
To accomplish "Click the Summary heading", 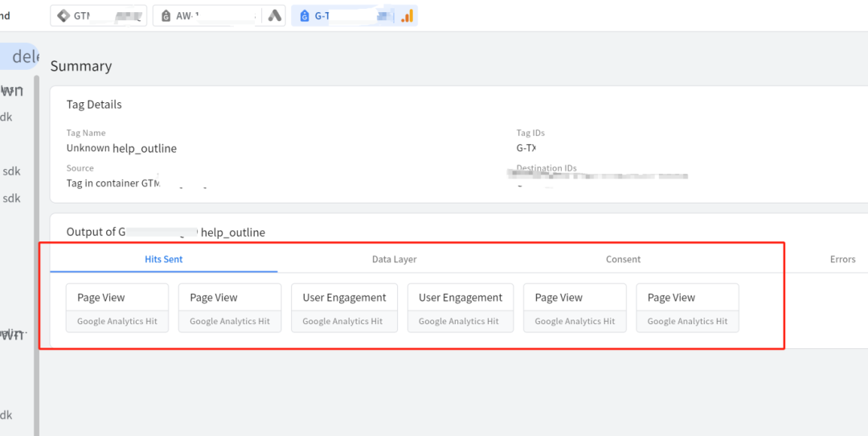I will (81, 67).
